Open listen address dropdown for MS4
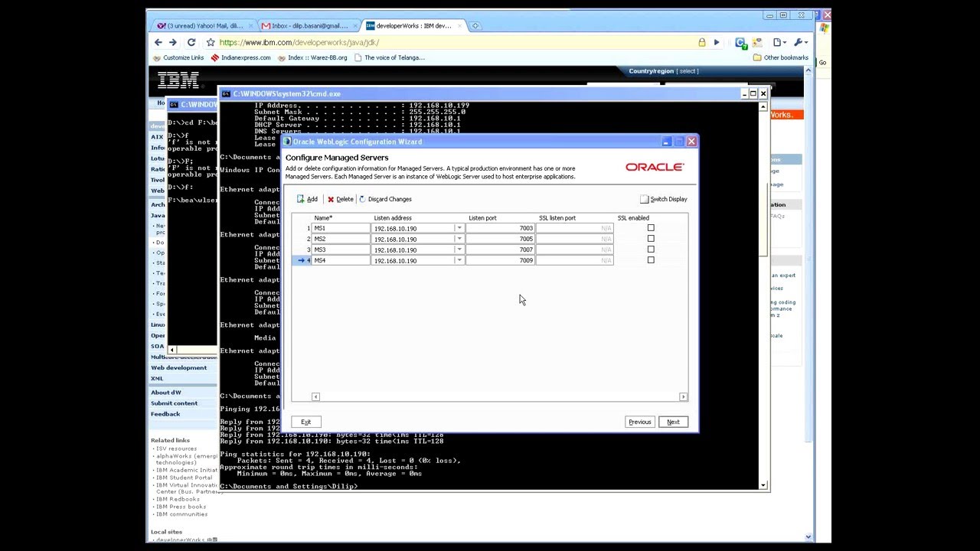 click(x=459, y=260)
